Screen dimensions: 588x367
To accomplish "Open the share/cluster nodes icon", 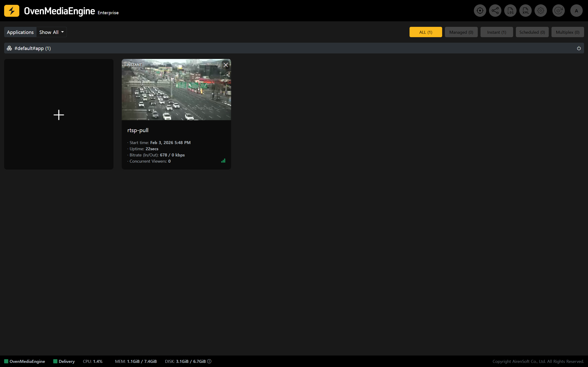I will coord(495,11).
